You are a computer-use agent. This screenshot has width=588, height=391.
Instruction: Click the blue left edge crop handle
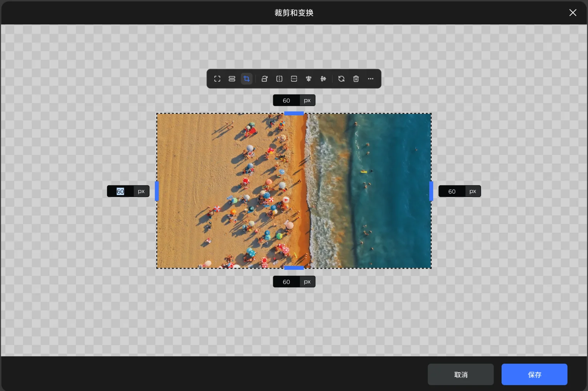click(157, 191)
